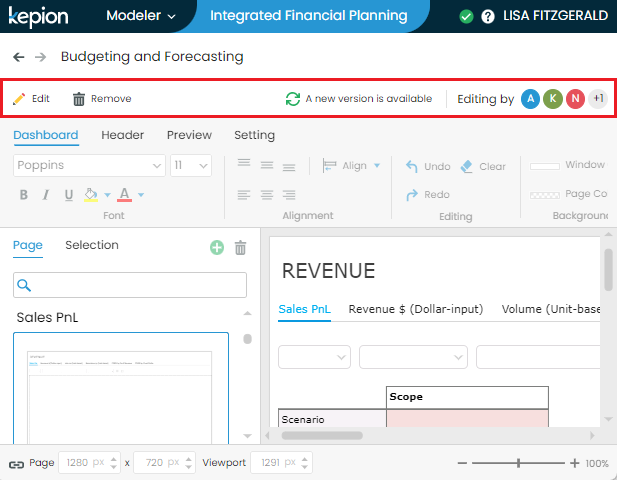Align text right

tap(289, 195)
